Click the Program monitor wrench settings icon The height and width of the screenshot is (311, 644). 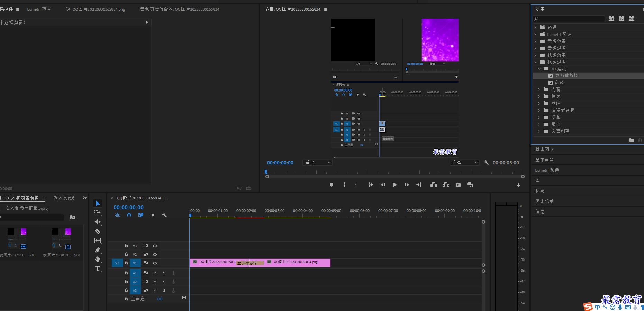pos(486,162)
